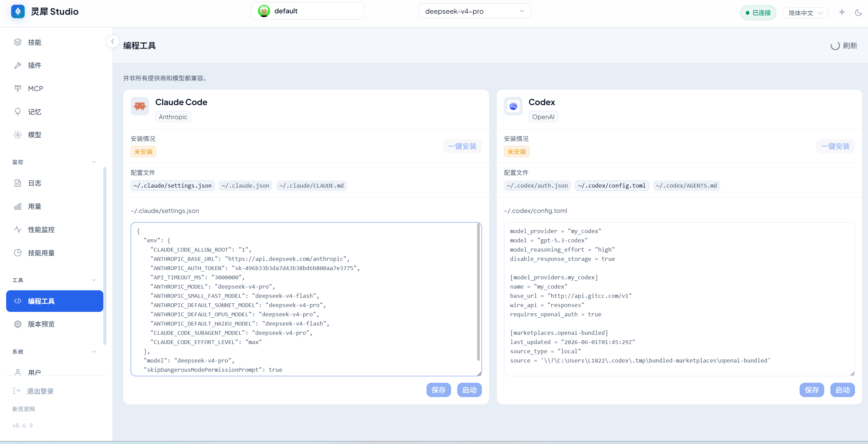Click inside the Codex config.toml editor

tap(680, 299)
